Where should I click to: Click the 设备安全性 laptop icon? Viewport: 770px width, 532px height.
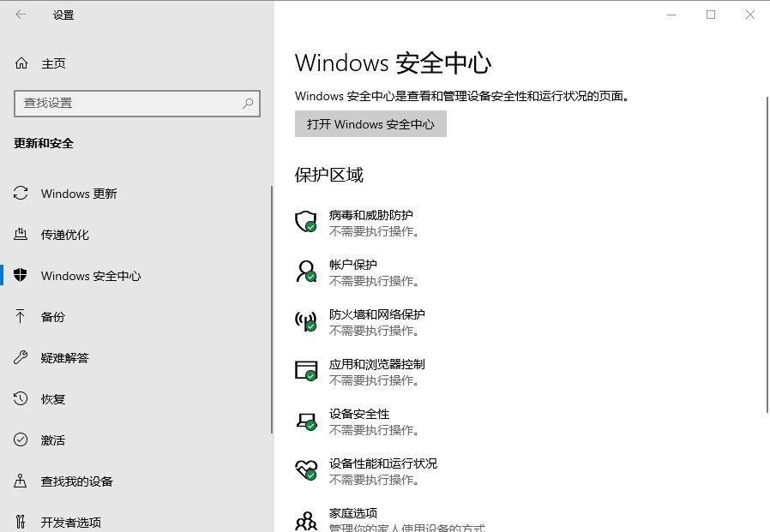[x=306, y=421]
